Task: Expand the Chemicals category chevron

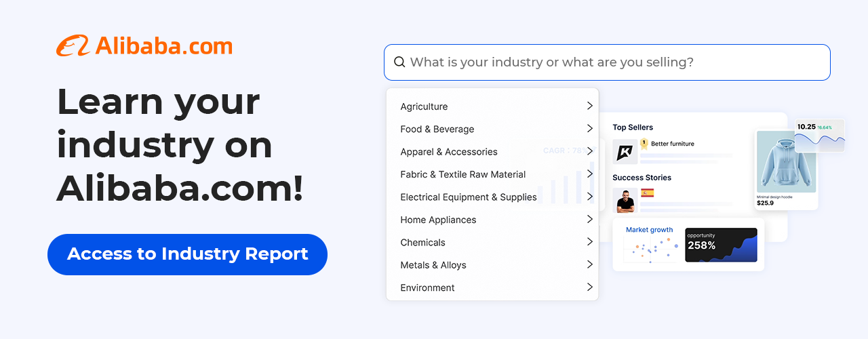Action: (x=589, y=242)
